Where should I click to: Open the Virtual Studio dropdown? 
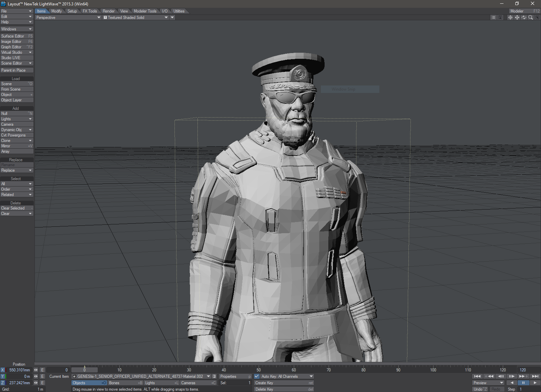point(17,52)
